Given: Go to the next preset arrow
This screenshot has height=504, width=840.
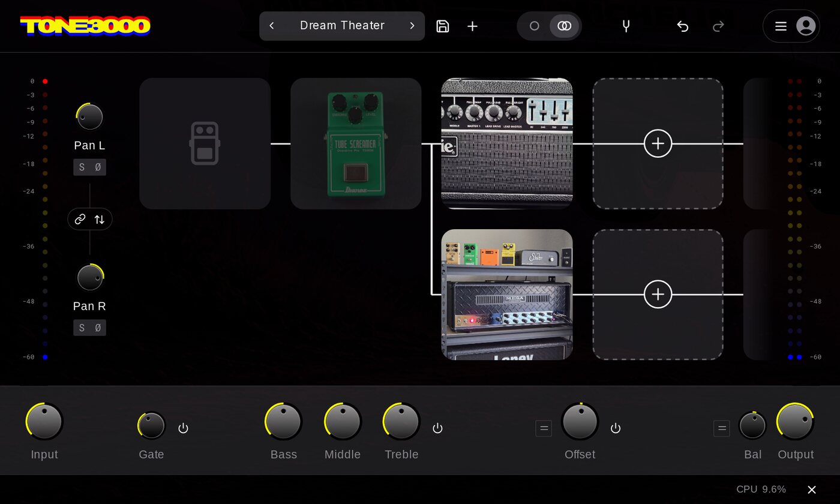Looking at the screenshot, I should pyautogui.click(x=412, y=26).
